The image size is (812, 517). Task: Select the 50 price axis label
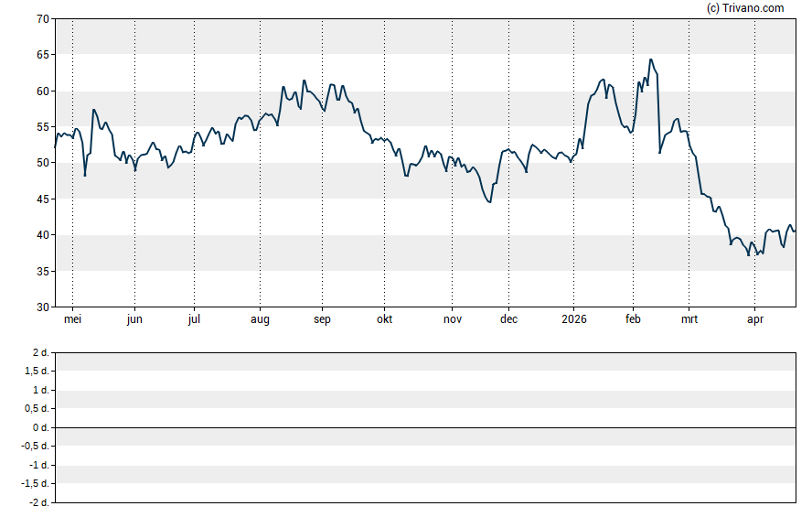[43, 163]
